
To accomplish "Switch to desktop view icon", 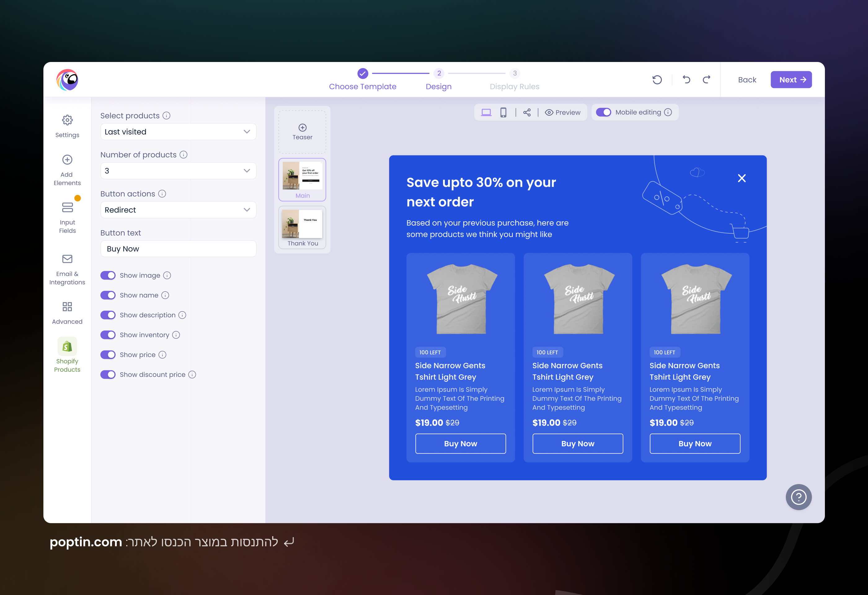I will point(486,112).
